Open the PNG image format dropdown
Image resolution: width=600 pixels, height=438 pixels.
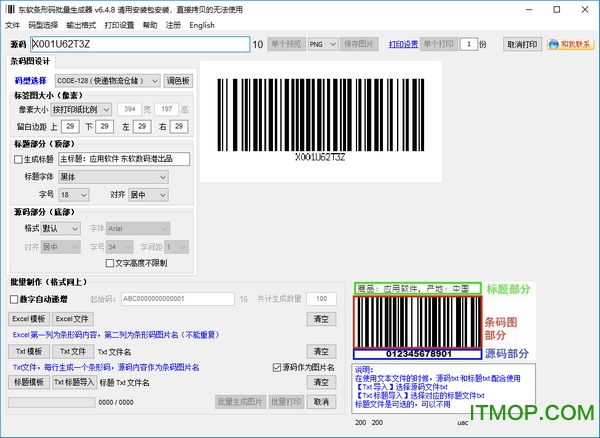point(323,44)
